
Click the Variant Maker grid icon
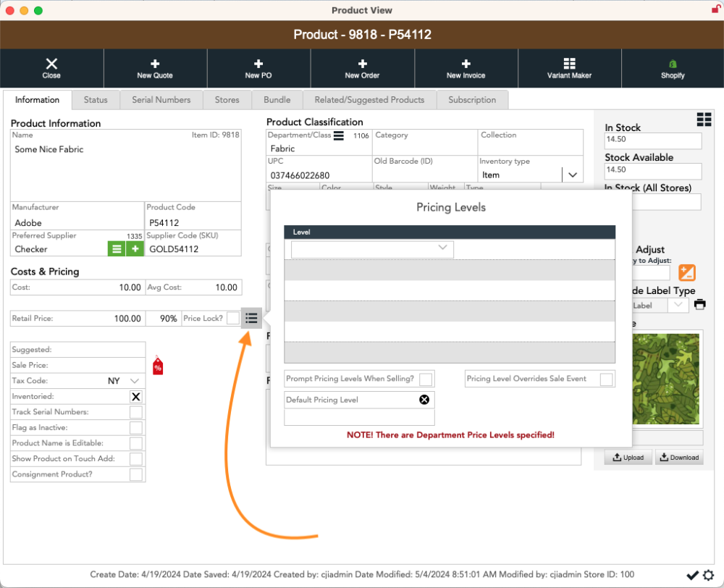[x=569, y=64]
